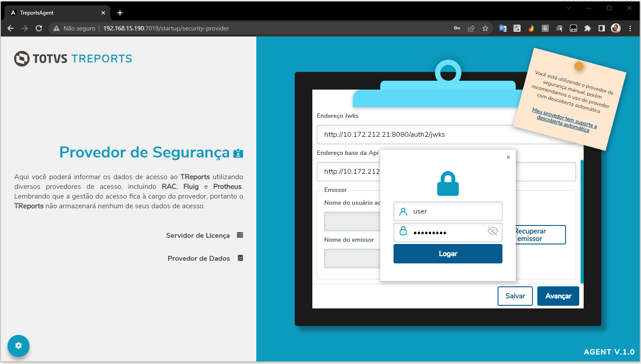
Task: Open the settings gear button
Action: coord(19,345)
